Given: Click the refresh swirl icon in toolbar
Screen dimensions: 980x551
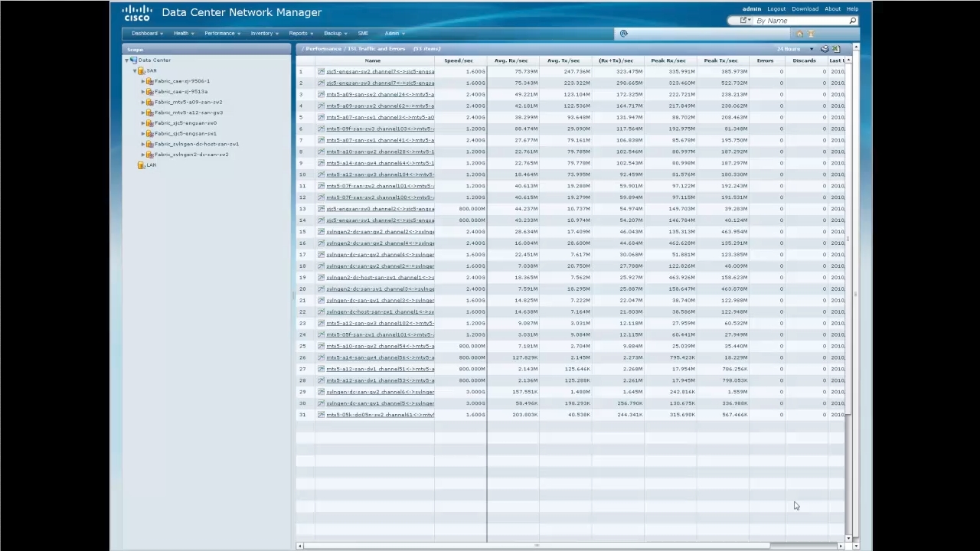Looking at the screenshot, I should (623, 34).
